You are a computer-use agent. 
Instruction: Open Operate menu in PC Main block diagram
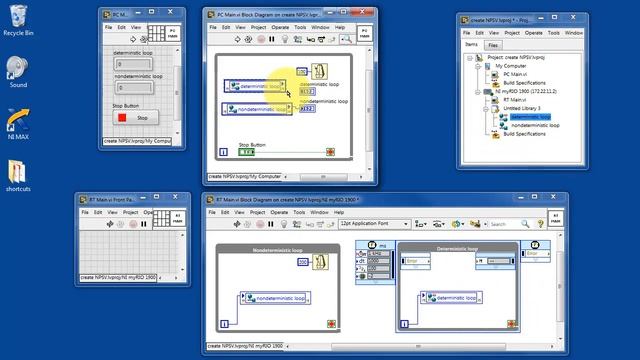(x=280, y=27)
